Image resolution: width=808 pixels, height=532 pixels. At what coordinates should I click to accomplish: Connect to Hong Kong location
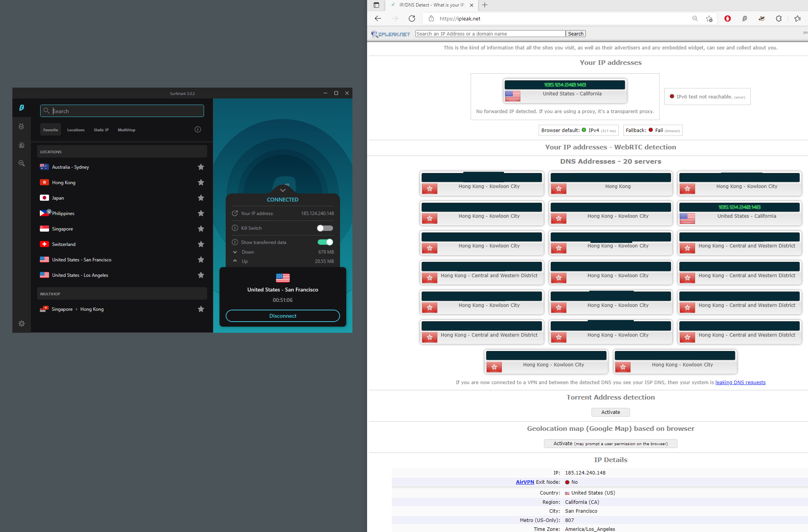point(122,182)
